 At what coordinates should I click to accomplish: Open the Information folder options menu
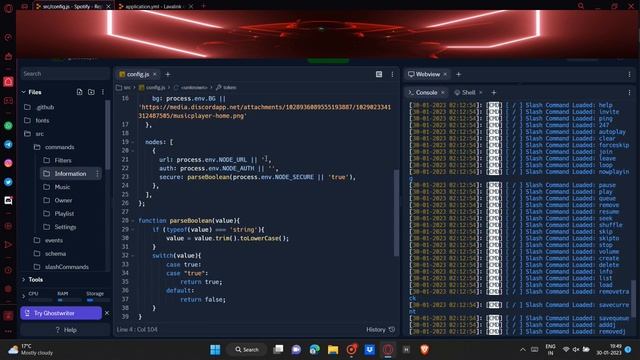point(97,174)
